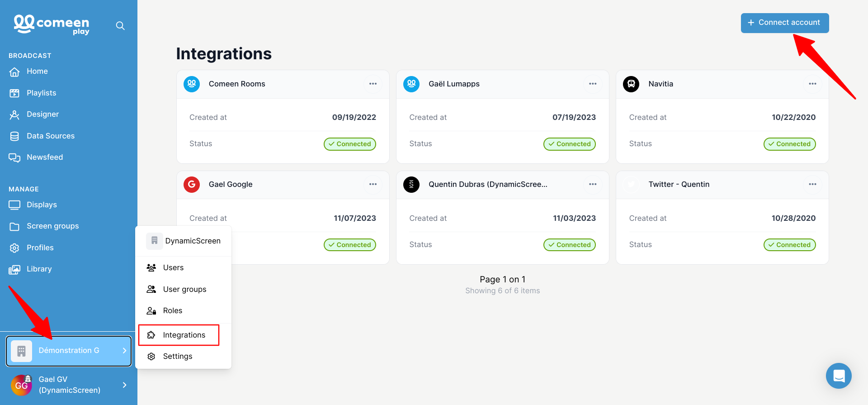Click the Comeen Rooms card logo
The height and width of the screenshot is (405, 868).
pyautogui.click(x=192, y=84)
